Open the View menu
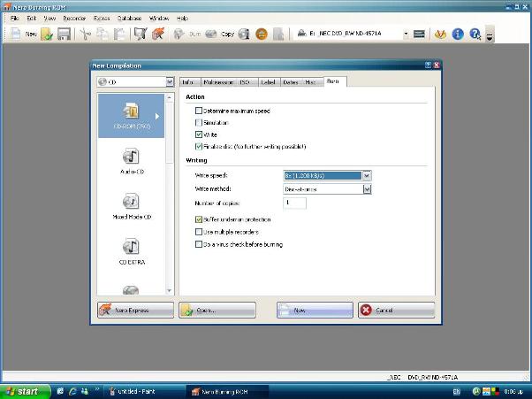 coord(49,19)
